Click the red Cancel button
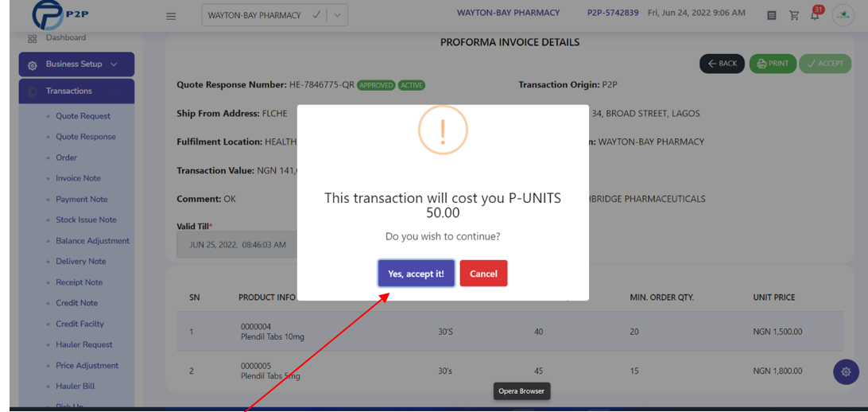 pos(483,274)
